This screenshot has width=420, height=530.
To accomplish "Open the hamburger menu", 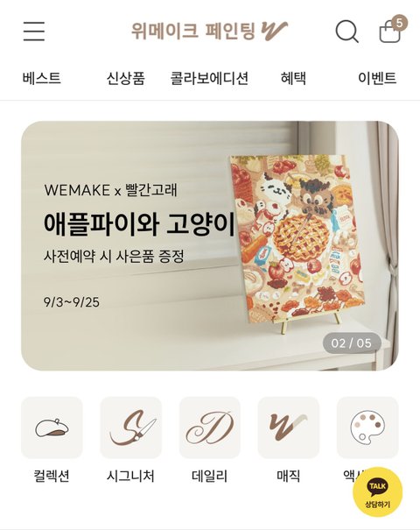I will pos(34,31).
